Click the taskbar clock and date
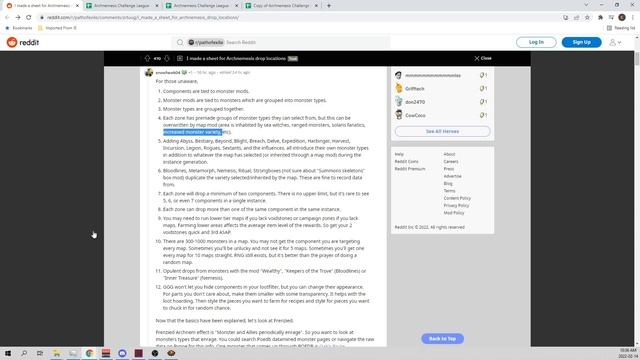The height and width of the screenshot is (360, 640). click(628, 353)
